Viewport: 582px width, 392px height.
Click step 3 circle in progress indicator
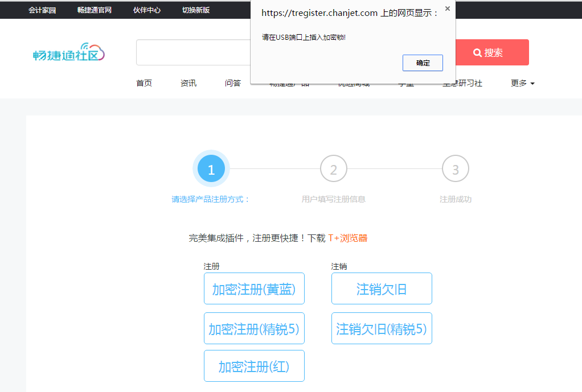pos(456,169)
